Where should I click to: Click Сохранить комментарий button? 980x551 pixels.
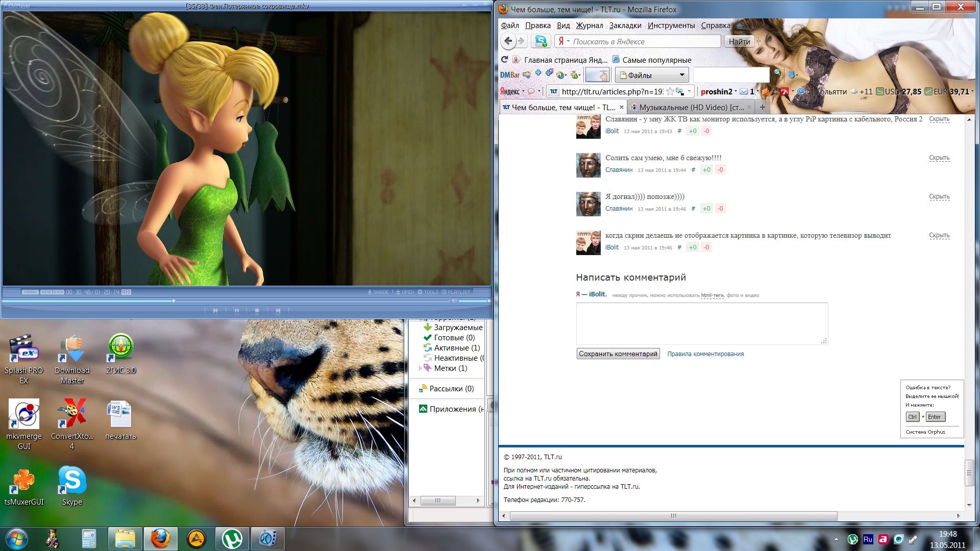coord(618,354)
